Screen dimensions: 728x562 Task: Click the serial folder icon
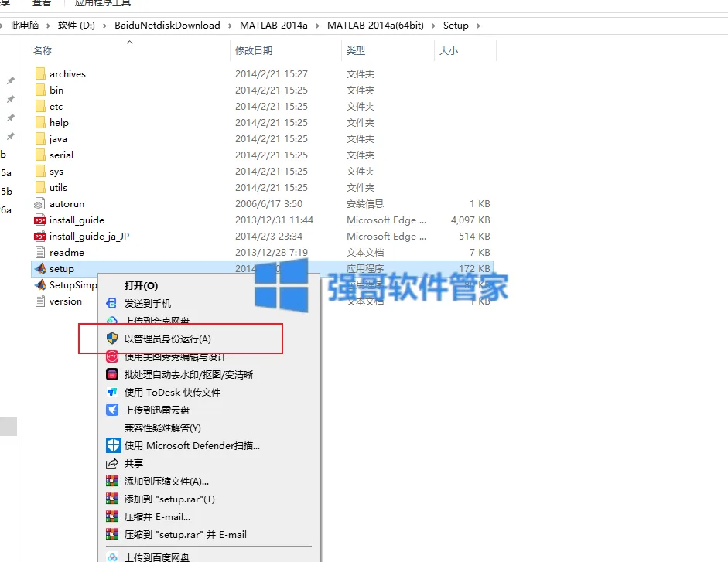click(40, 155)
